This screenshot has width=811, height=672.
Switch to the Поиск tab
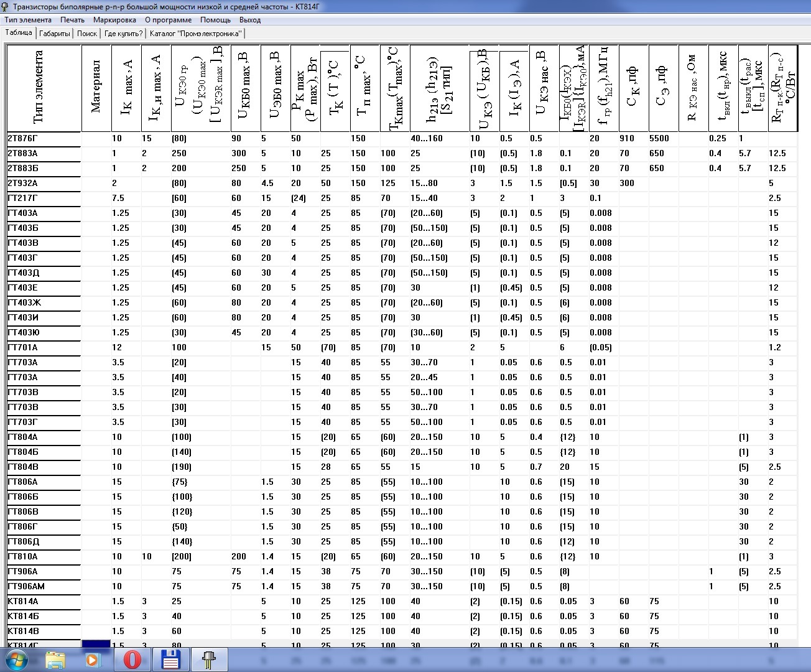click(x=87, y=34)
